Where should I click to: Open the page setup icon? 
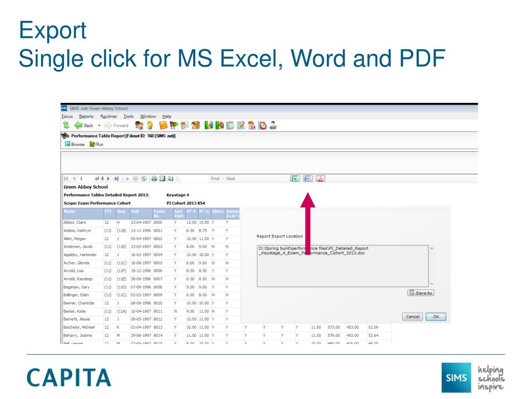coord(170,179)
